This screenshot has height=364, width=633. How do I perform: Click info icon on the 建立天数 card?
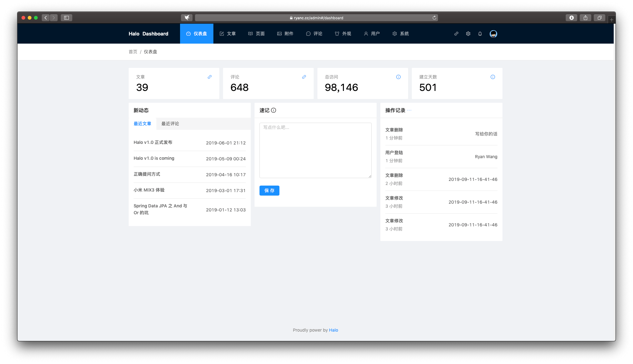[x=493, y=77]
